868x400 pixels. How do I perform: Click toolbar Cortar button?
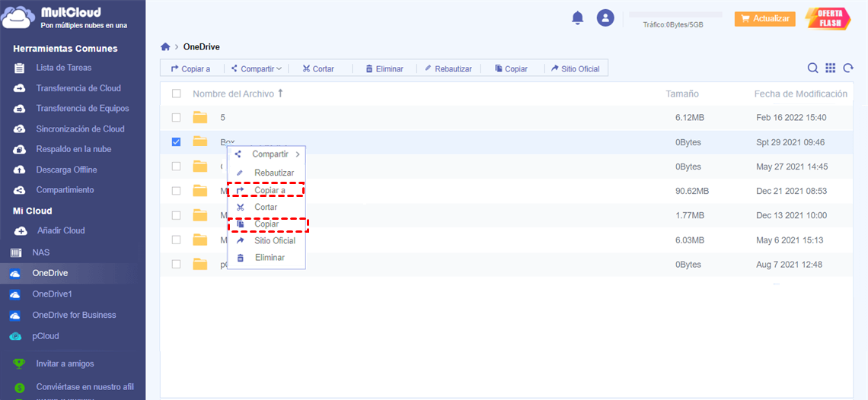click(318, 69)
